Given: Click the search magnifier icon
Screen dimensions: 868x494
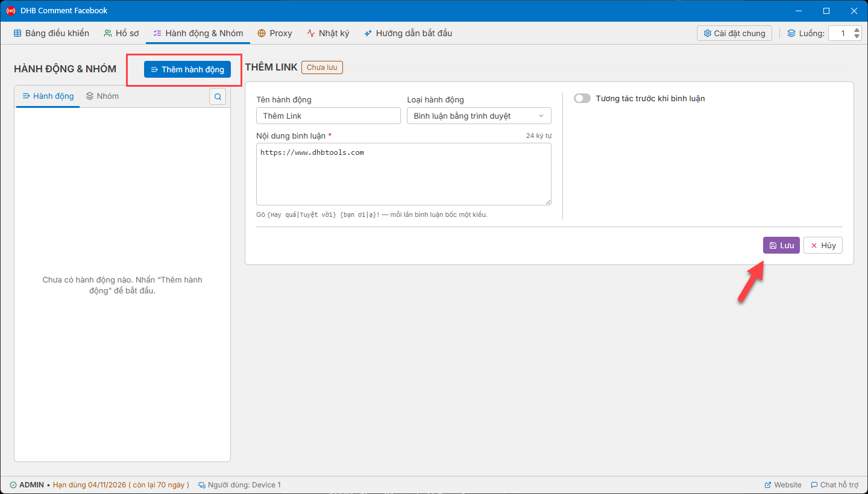Looking at the screenshot, I should coord(218,96).
